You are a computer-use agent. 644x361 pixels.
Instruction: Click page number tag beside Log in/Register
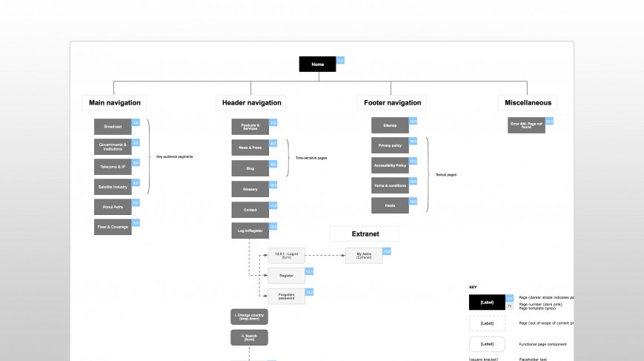point(273,227)
